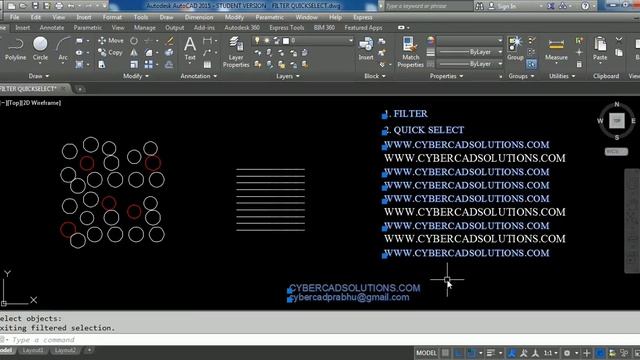Click the Hatch tool in Draw panel
Viewport: 640px width, 360px height.
pos(80,64)
